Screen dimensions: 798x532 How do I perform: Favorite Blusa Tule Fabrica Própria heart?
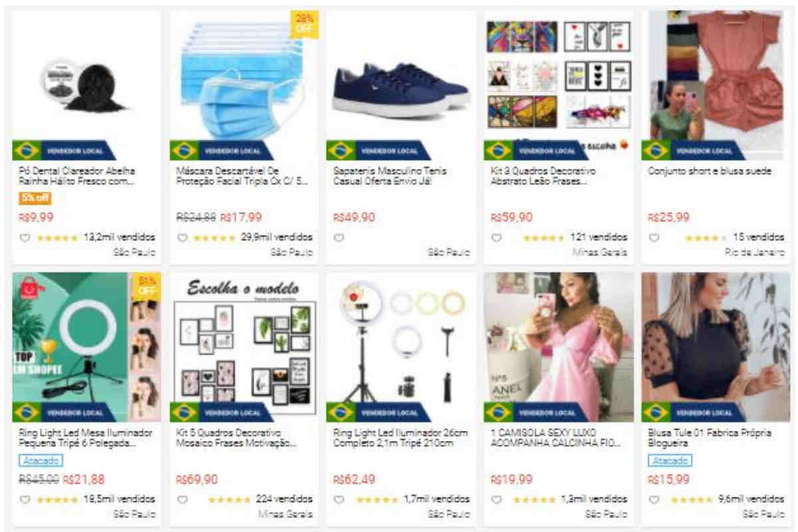pyautogui.click(x=654, y=499)
